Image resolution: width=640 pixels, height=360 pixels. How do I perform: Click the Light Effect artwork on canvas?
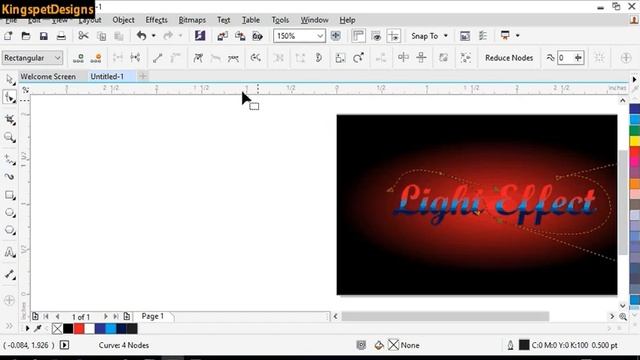click(x=494, y=204)
